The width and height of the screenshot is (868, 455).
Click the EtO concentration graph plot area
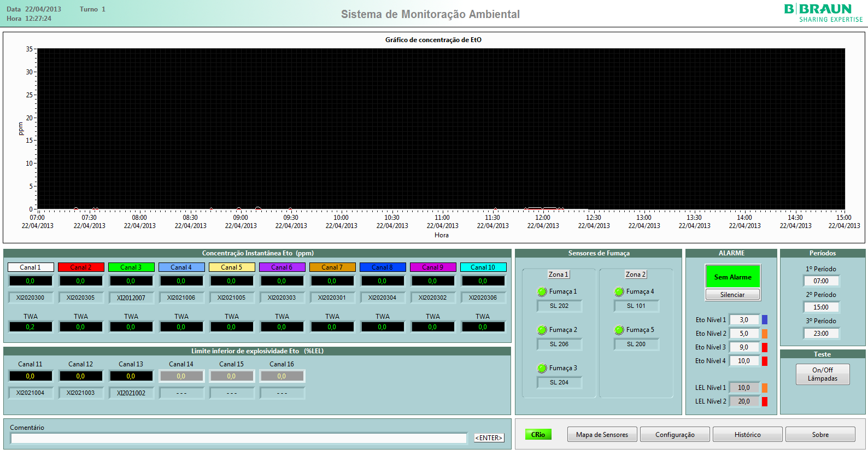click(x=441, y=129)
